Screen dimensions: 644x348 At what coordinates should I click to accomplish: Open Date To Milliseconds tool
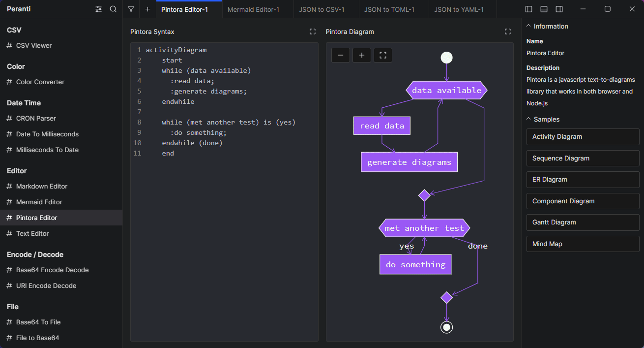tap(61, 134)
